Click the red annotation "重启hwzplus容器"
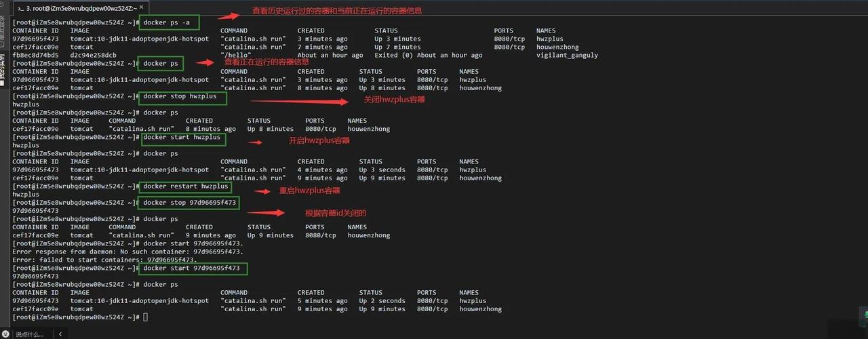Viewport: 868px width, 339px height. tap(310, 191)
